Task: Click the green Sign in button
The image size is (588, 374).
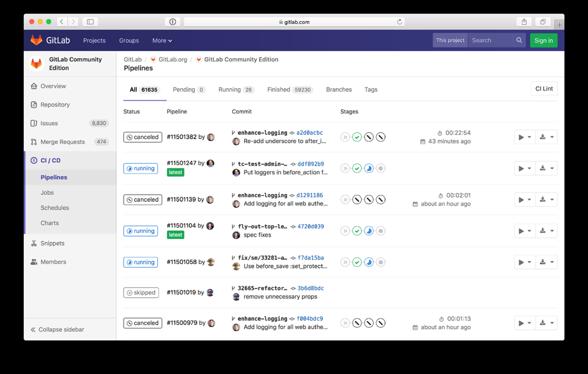Action: 544,40
